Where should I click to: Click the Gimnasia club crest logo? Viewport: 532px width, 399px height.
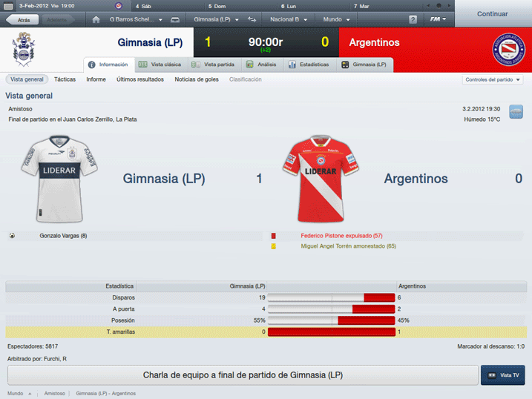24,49
